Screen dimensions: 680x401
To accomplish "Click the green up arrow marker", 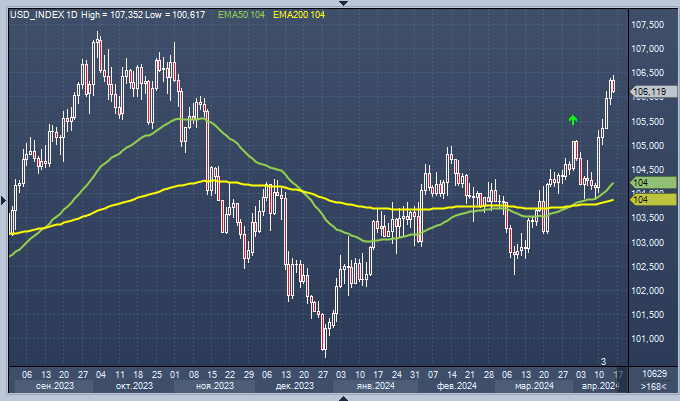I will [x=573, y=120].
